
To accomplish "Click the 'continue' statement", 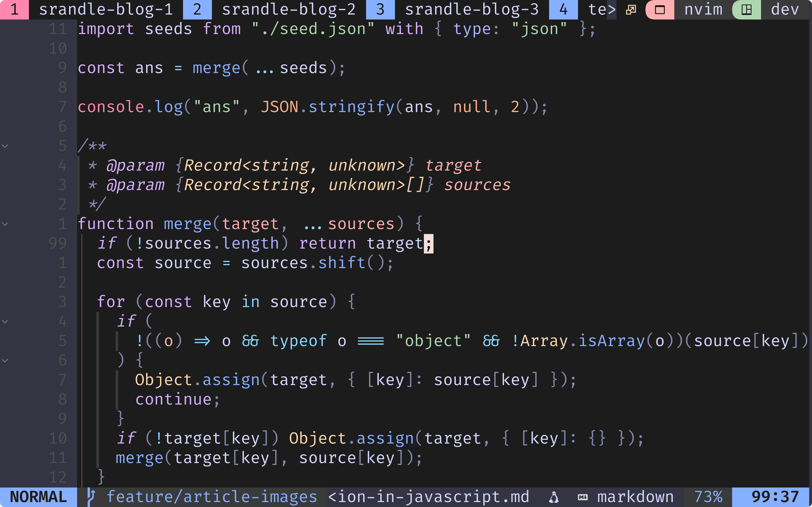I will tap(173, 400).
